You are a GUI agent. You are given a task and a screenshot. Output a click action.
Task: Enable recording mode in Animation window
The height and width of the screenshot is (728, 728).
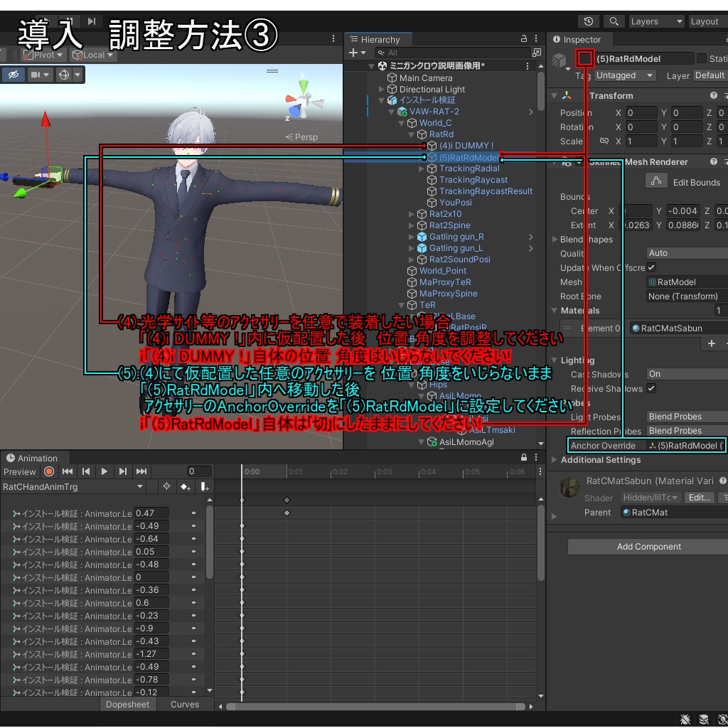pyautogui.click(x=49, y=472)
